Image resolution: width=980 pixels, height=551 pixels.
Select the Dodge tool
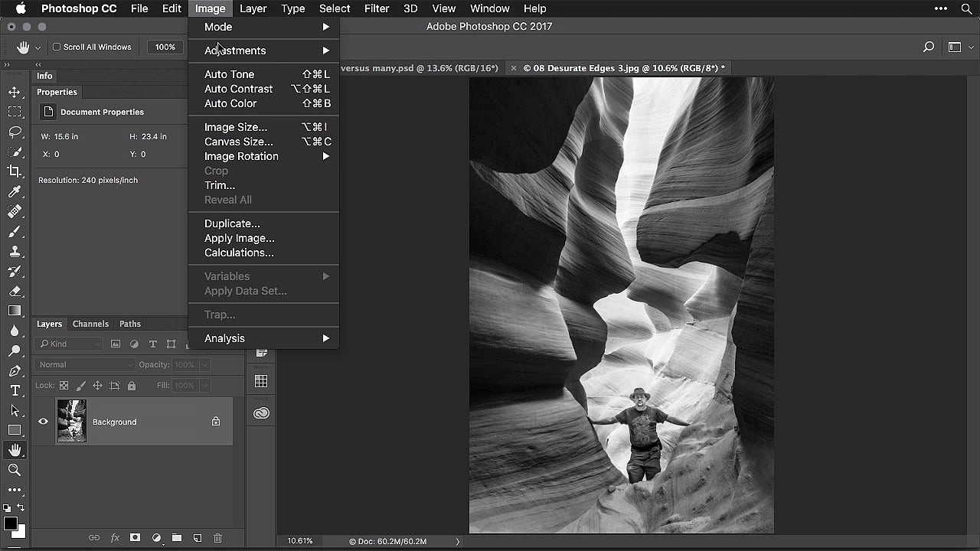click(15, 350)
